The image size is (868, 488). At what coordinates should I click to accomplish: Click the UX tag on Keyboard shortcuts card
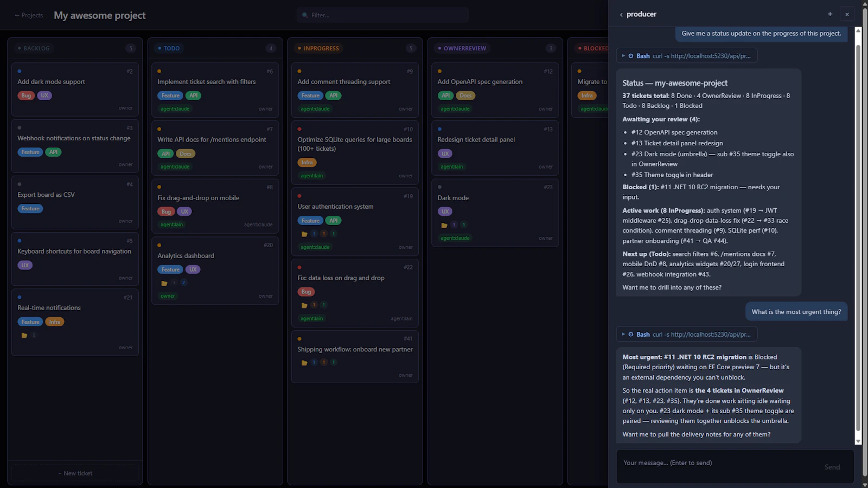tap(25, 265)
